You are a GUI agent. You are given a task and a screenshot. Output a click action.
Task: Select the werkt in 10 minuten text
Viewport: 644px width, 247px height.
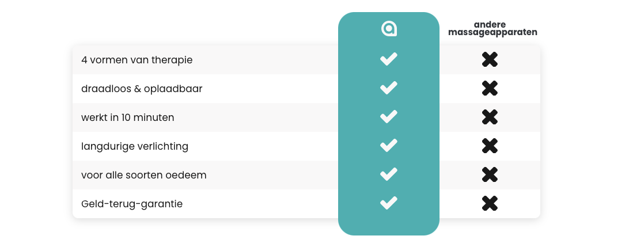tap(128, 118)
